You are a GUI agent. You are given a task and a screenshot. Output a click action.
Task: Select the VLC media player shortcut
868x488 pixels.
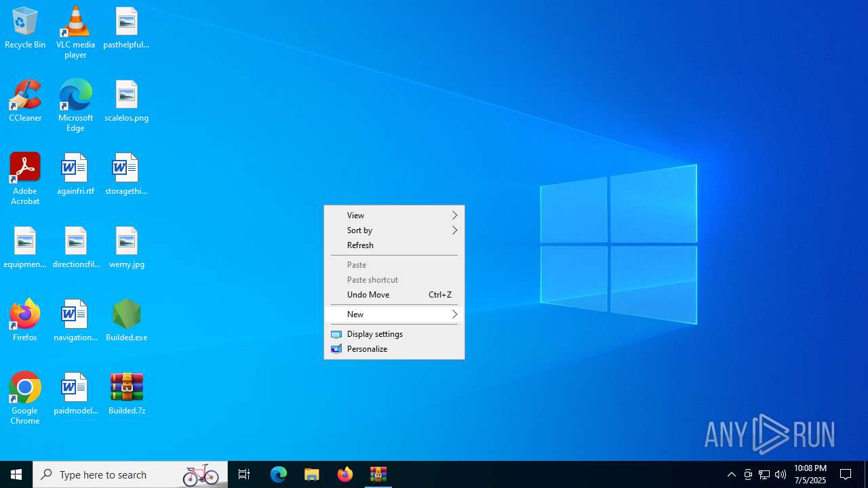pyautogui.click(x=75, y=33)
